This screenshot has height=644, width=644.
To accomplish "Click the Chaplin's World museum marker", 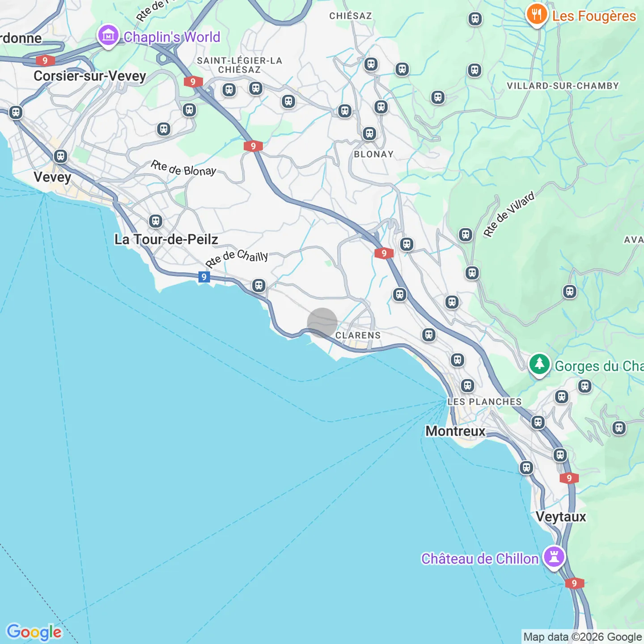I will [x=109, y=36].
